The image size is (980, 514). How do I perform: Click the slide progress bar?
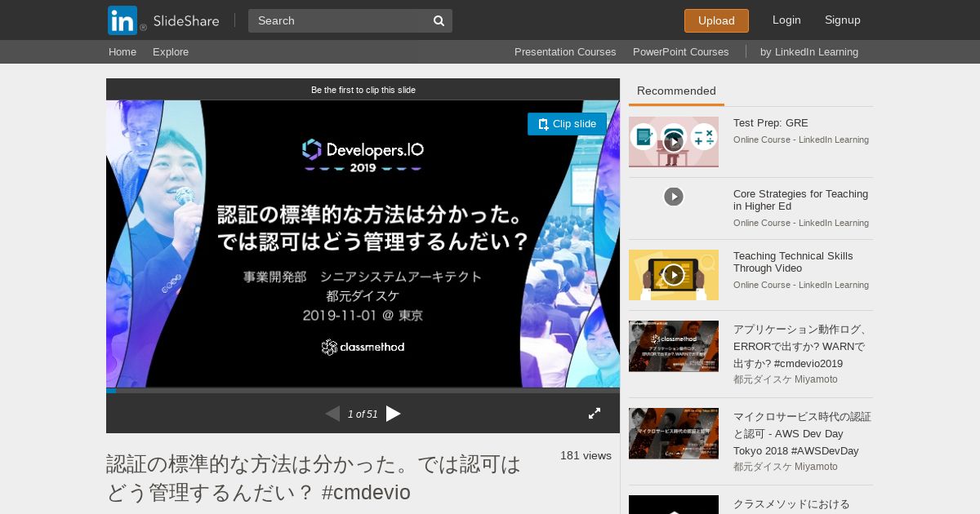point(363,391)
